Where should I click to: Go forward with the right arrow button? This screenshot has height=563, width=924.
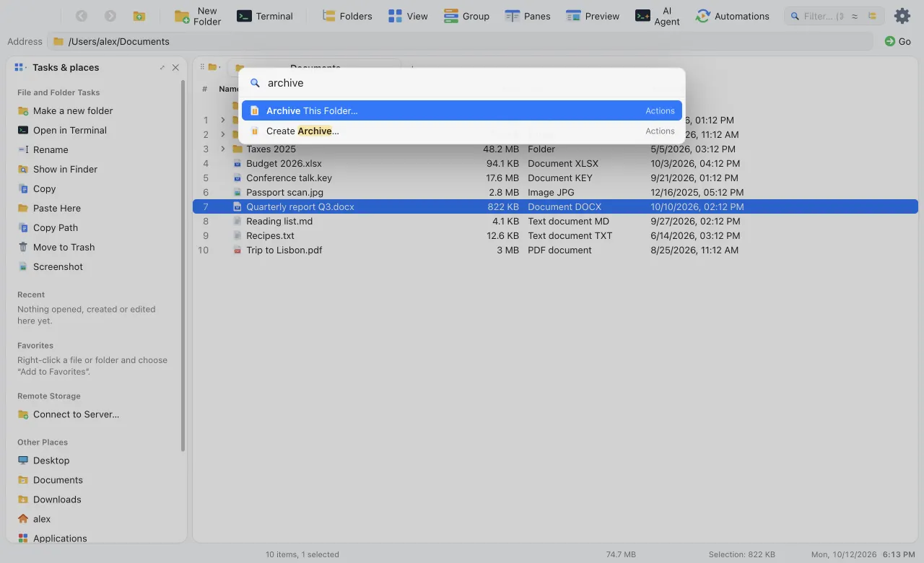pos(110,16)
